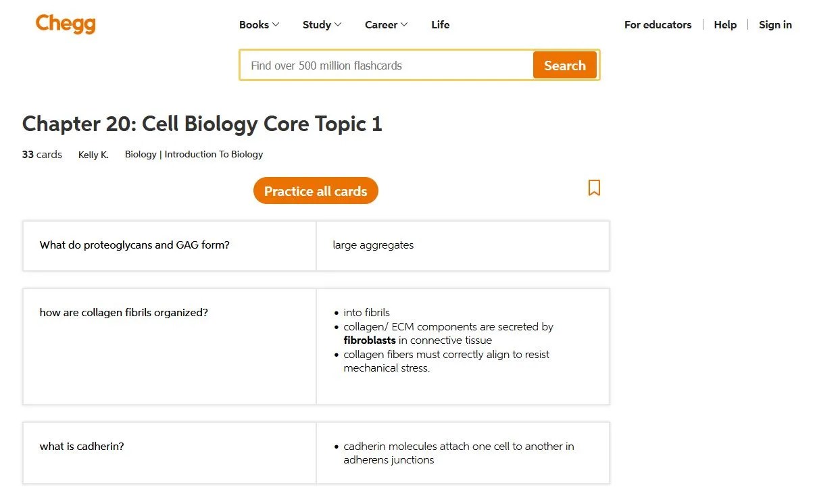Click Sign in
The height and width of the screenshot is (504, 817).
pos(774,24)
